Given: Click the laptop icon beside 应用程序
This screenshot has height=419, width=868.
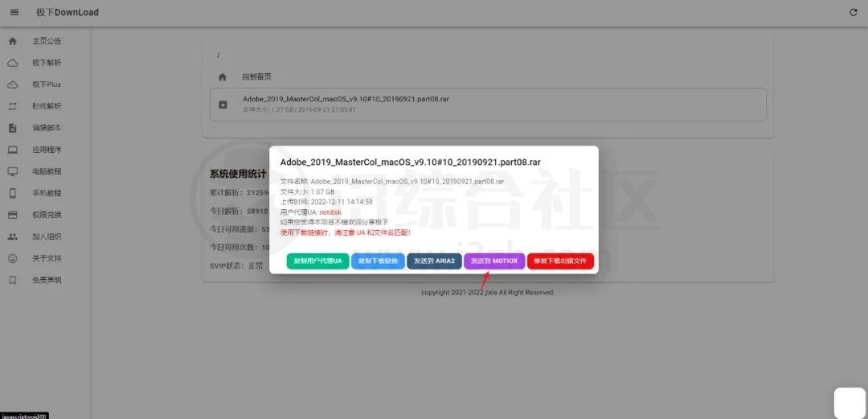Looking at the screenshot, I should pyautogui.click(x=13, y=150).
